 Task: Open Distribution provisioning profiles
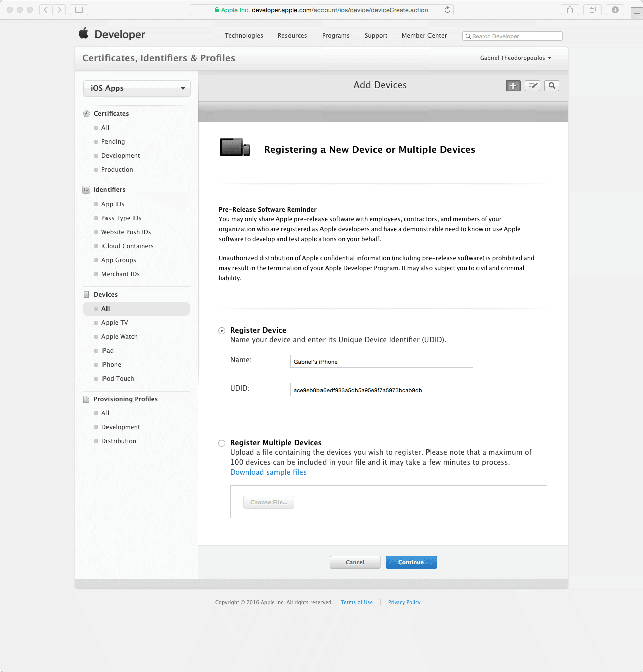pos(119,441)
